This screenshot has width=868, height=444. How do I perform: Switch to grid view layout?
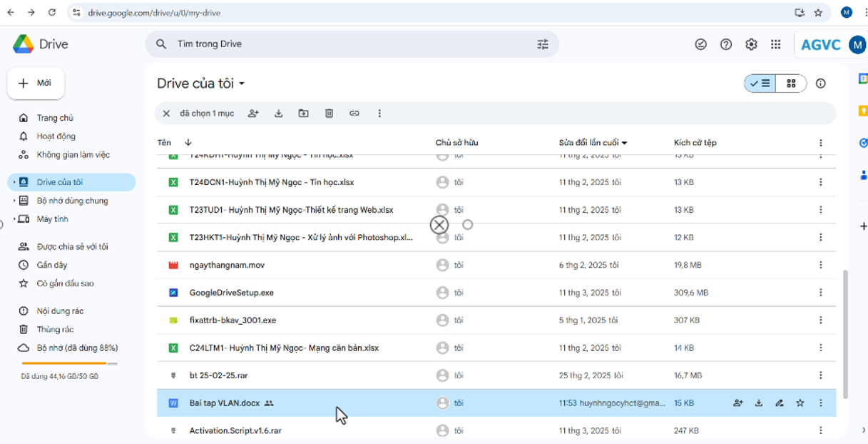(x=790, y=83)
